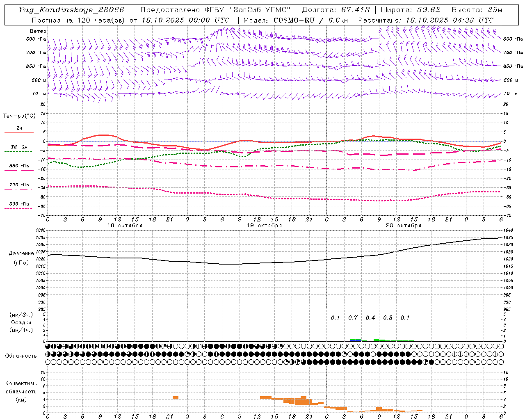Click the 18 октября date label

click(125, 226)
